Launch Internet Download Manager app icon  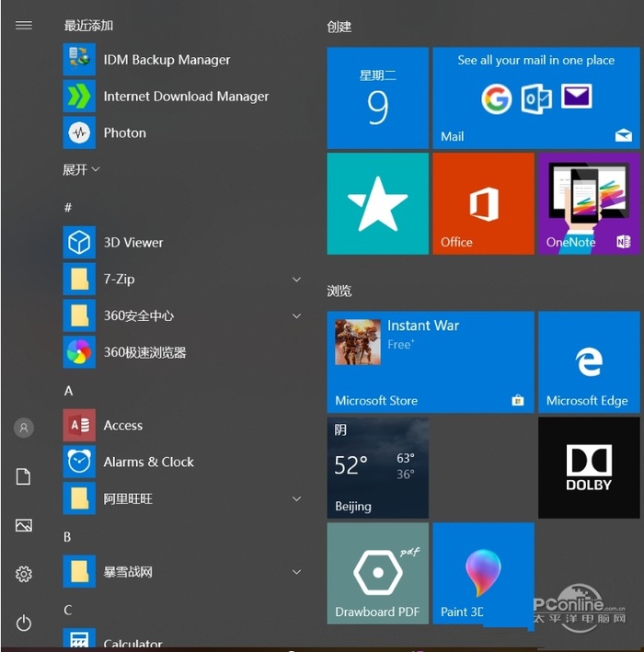click(79, 96)
